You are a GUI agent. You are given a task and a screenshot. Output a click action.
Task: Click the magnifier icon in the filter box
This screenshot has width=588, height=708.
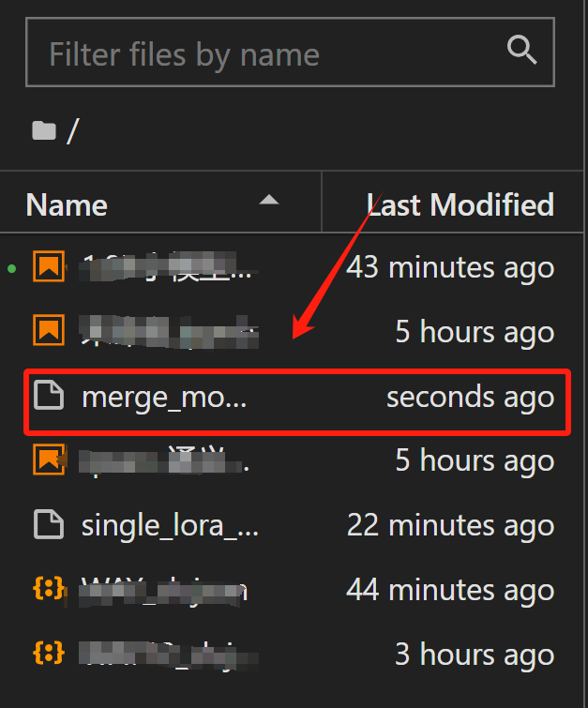point(521,50)
